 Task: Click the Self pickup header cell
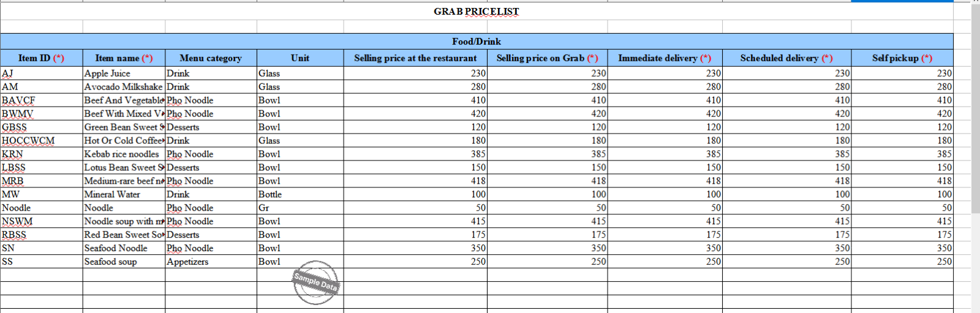(902, 58)
